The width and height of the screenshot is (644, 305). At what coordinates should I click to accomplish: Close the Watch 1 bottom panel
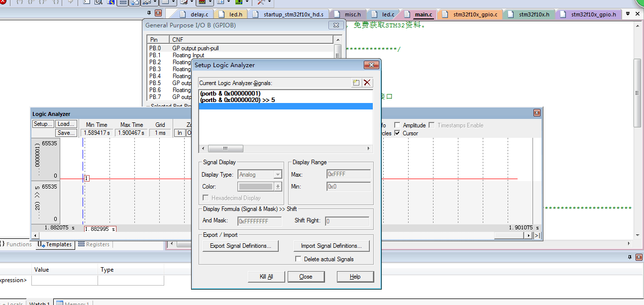coord(638,257)
